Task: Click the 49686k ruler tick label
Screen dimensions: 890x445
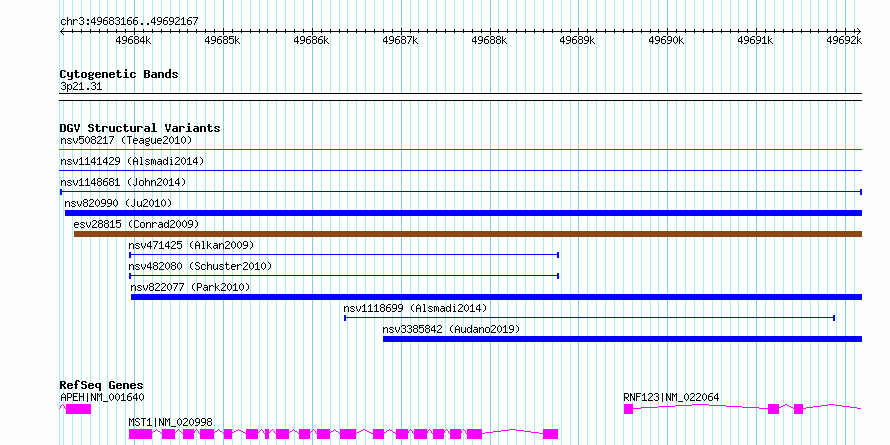Action: click(311, 40)
